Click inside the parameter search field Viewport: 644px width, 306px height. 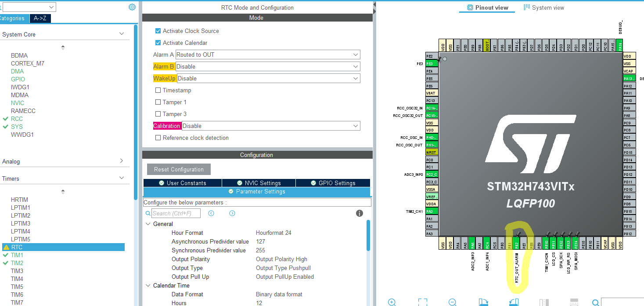click(176, 213)
